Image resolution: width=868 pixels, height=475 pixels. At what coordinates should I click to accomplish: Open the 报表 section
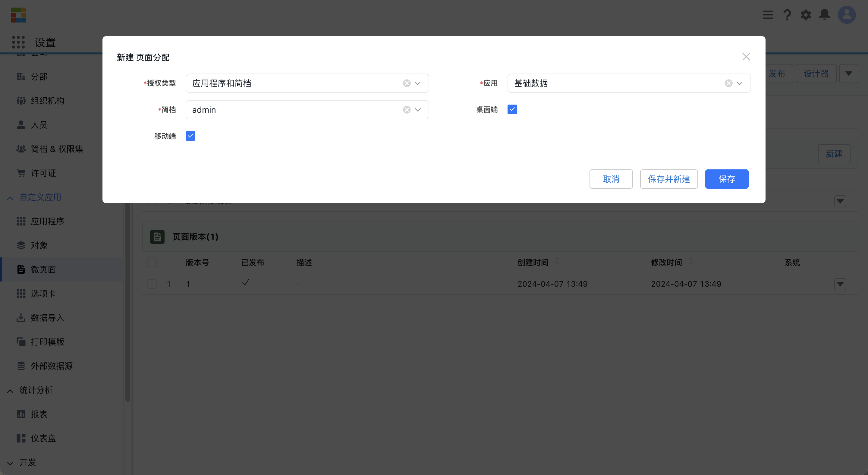(39, 414)
